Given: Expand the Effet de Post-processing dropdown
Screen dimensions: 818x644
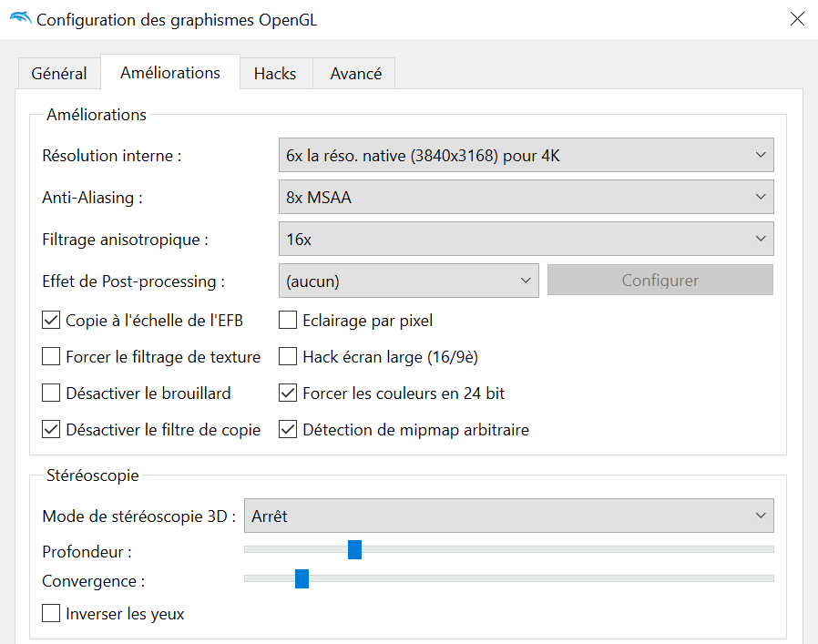Looking at the screenshot, I should point(408,281).
